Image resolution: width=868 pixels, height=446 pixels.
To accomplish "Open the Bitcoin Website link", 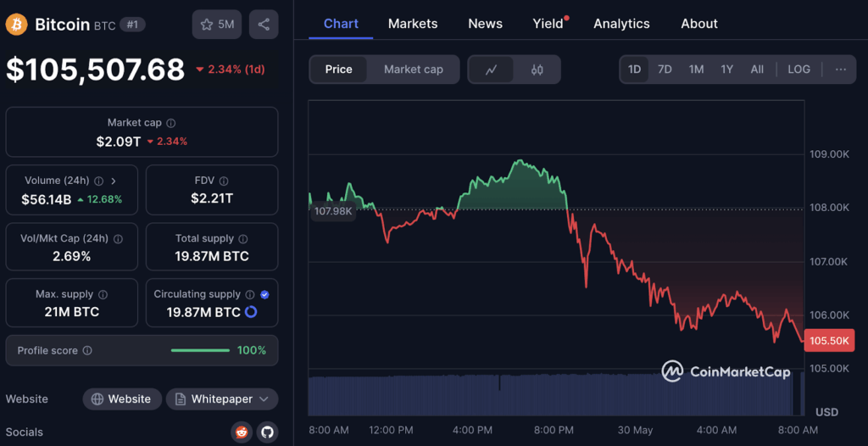I will [122, 399].
